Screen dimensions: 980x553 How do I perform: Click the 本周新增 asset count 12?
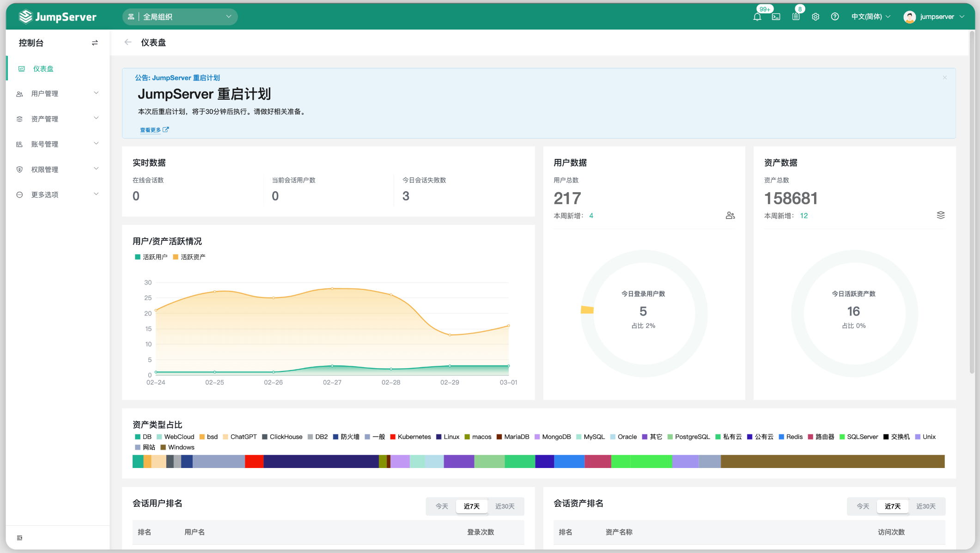click(x=804, y=216)
